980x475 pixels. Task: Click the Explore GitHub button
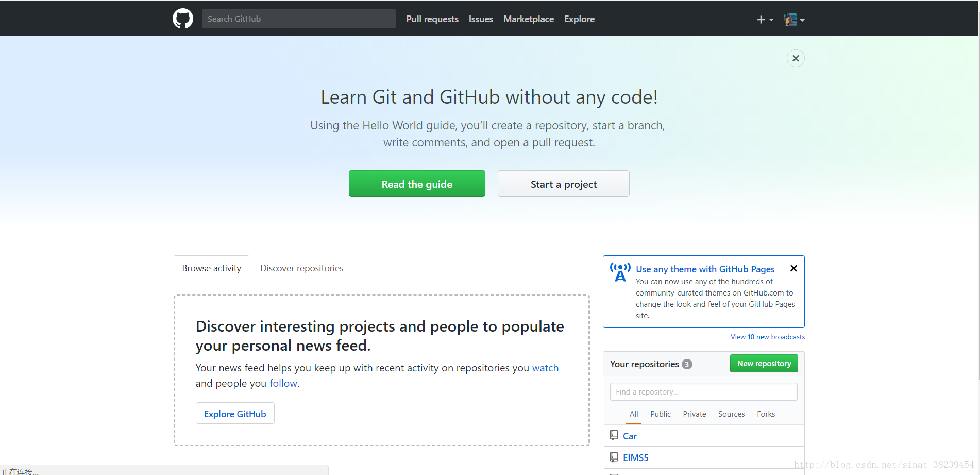click(235, 414)
